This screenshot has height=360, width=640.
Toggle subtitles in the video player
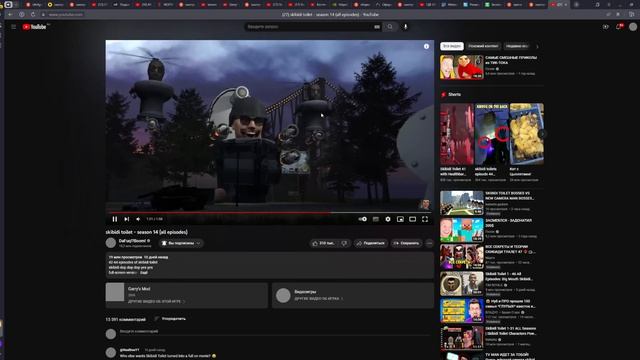376,219
